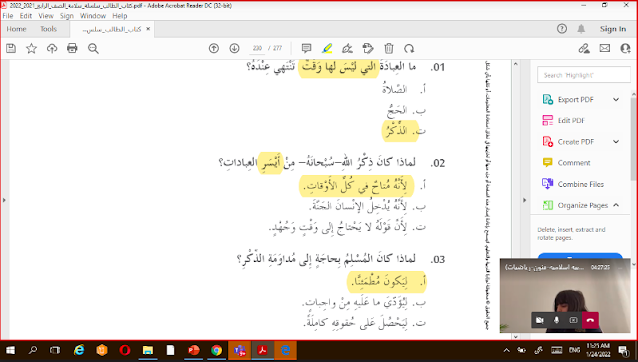Open the Window menu
Image resolution: width=638 pixels, height=362 pixels.
click(x=93, y=16)
